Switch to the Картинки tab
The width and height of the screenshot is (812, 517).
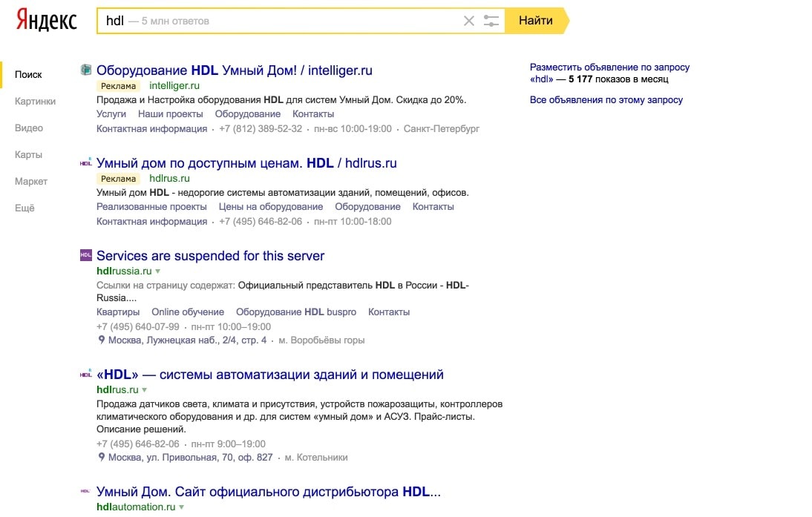(35, 102)
